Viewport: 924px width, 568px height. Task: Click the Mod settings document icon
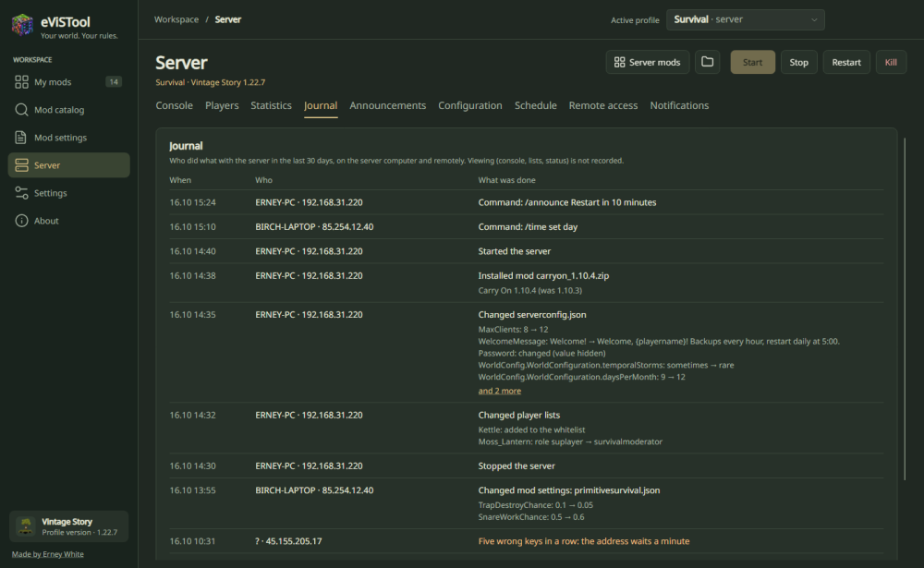(x=21, y=138)
